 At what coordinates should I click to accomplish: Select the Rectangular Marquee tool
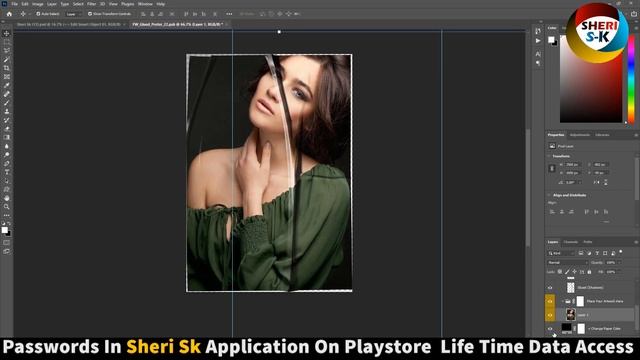7,42
